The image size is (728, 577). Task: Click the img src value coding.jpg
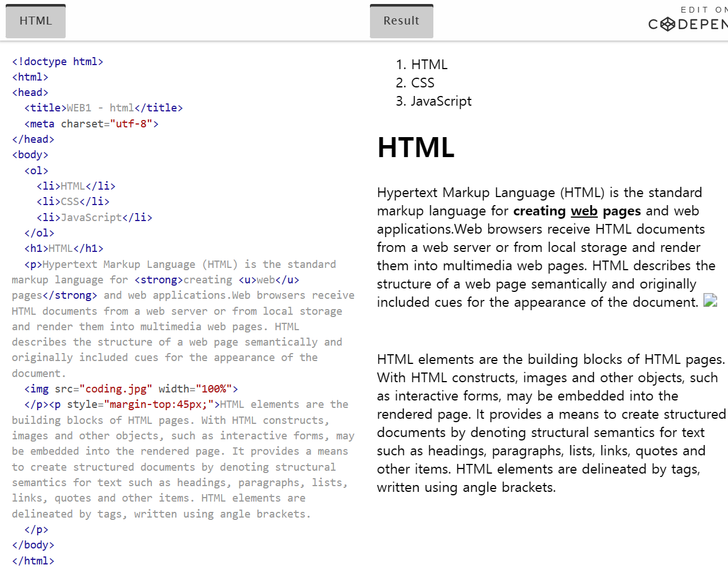pyautogui.click(x=116, y=388)
